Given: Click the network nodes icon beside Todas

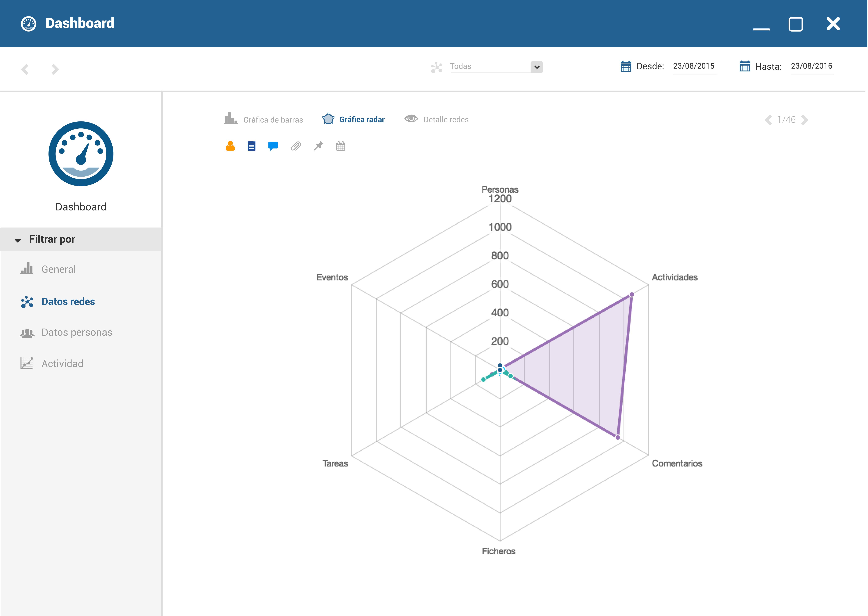Looking at the screenshot, I should (436, 68).
